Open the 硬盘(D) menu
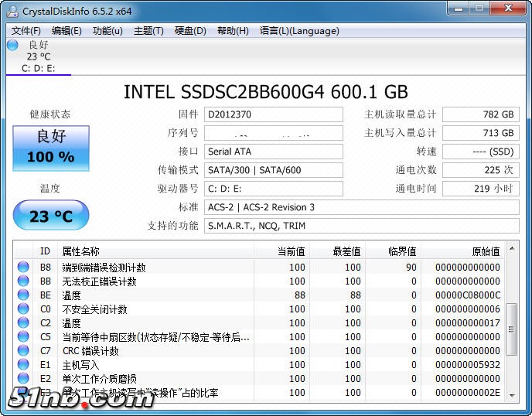Viewport: 532px width, 416px height. point(190,31)
